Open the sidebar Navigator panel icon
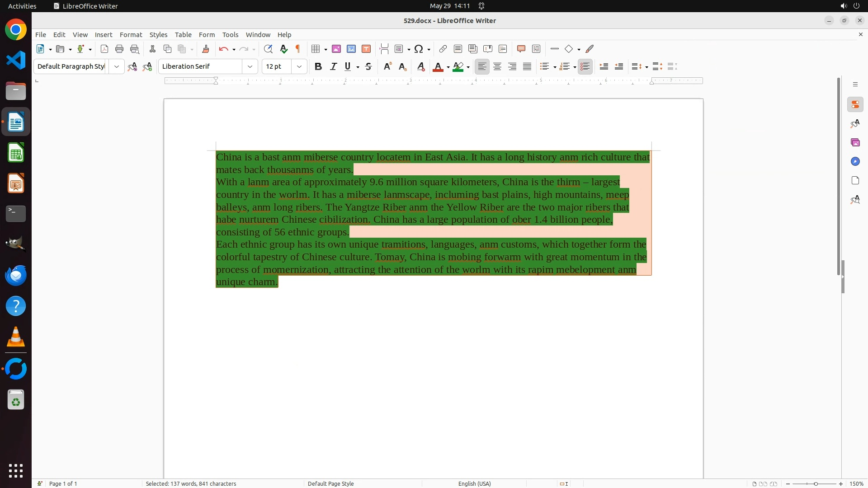Screen dimensions: 868x488 (855, 161)
